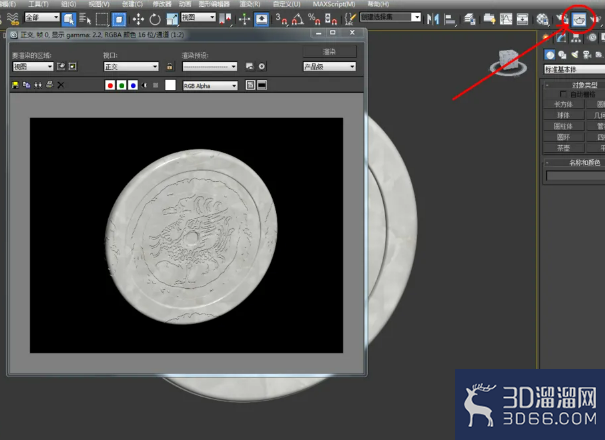The image size is (605, 440).
Task: Open the Material Editor icon
Action: click(542, 19)
